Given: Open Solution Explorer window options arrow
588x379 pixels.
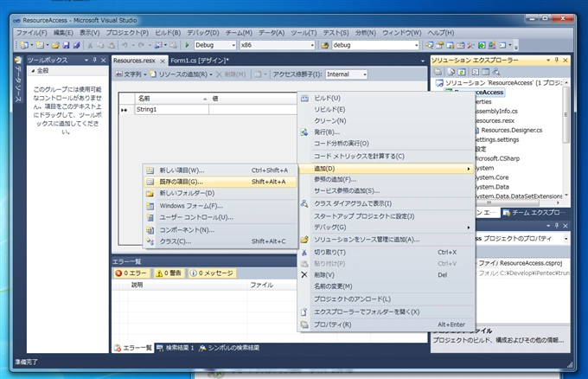Looking at the screenshot, I should tap(548, 60).
